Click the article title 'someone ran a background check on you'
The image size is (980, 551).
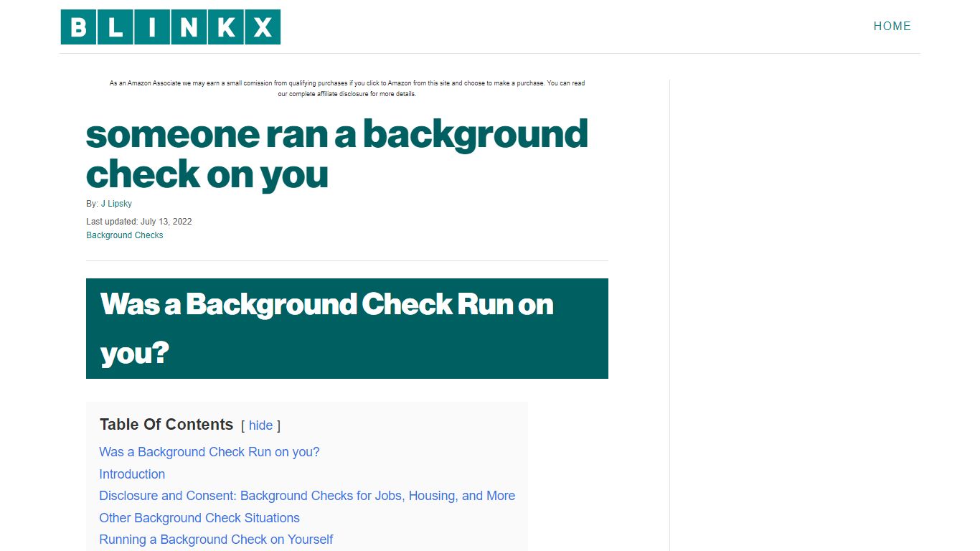[337, 154]
